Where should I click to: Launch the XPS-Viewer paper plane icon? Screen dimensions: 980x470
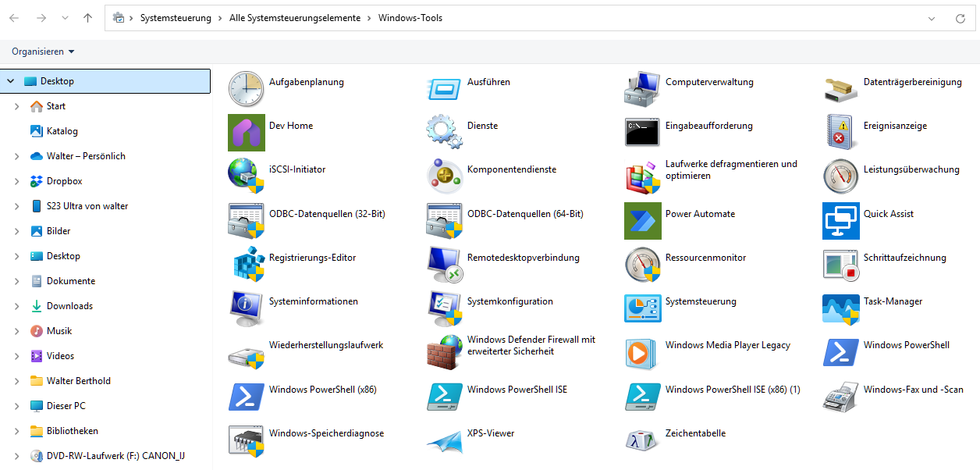coord(445,440)
